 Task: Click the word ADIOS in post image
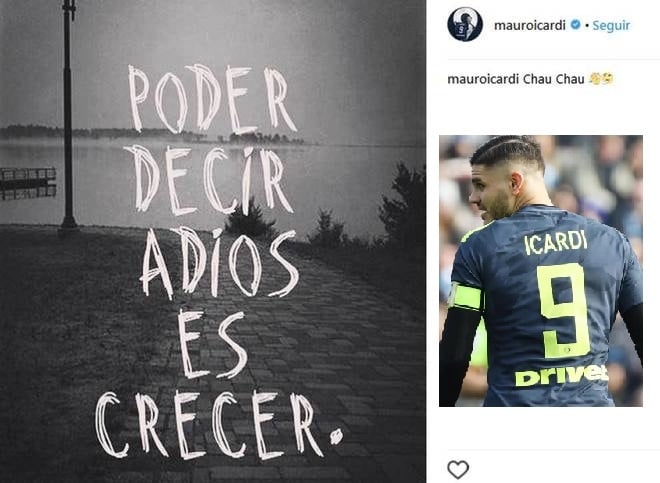[x=219, y=263]
